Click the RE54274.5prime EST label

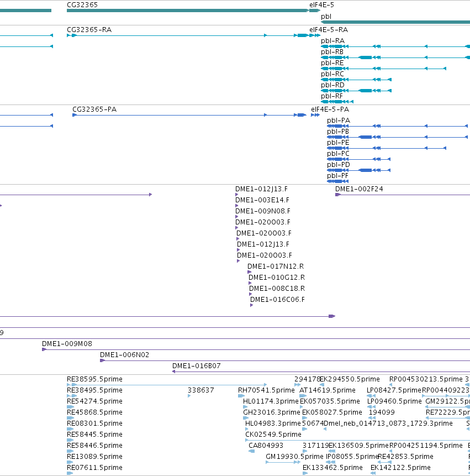tap(94, 401)
